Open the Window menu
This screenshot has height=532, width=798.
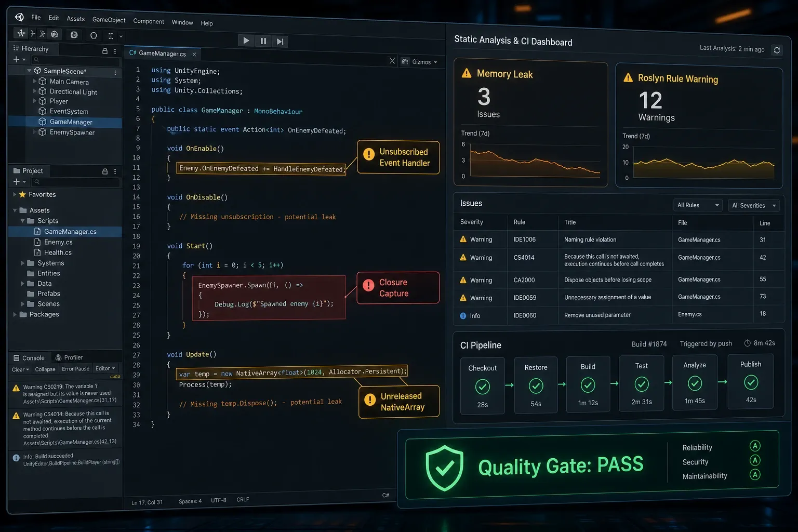[182, 22]
